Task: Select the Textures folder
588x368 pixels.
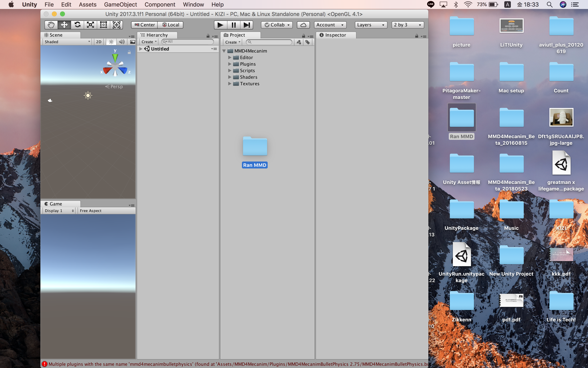Action: click(x=249, y=84)
